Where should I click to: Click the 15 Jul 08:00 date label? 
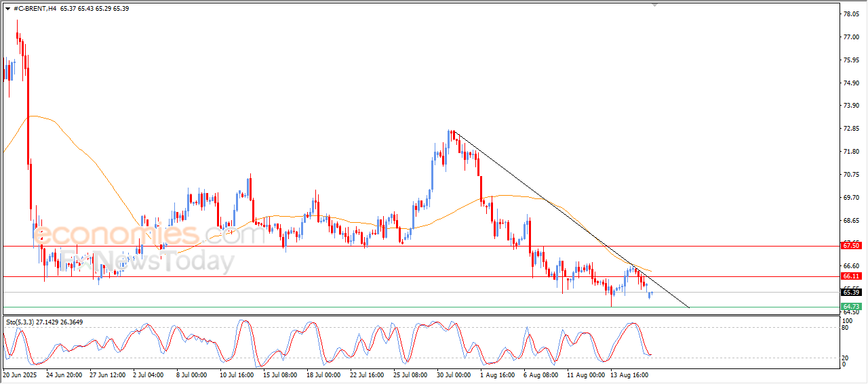281,374
